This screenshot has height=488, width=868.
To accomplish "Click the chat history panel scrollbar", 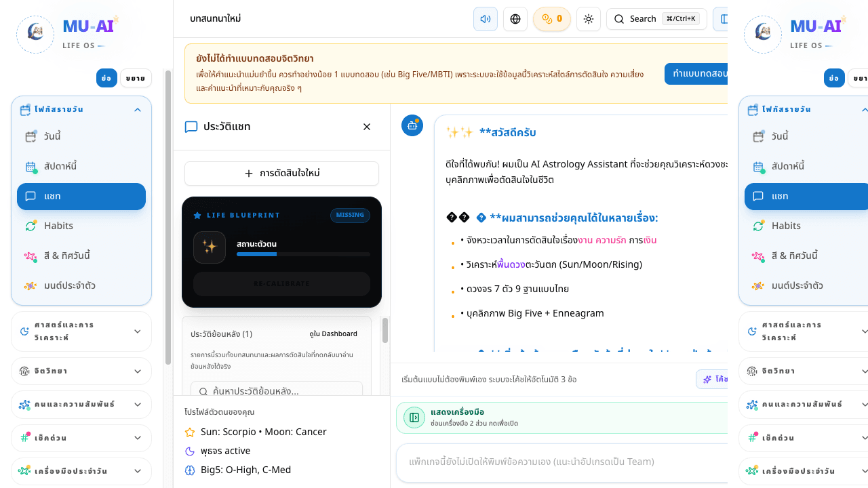I will (385, 331).
